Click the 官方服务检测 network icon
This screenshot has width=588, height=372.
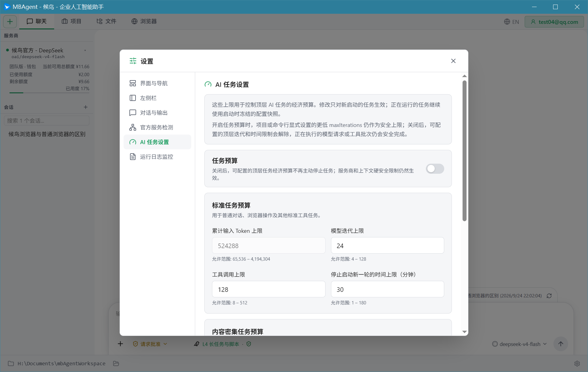point(133,127)
